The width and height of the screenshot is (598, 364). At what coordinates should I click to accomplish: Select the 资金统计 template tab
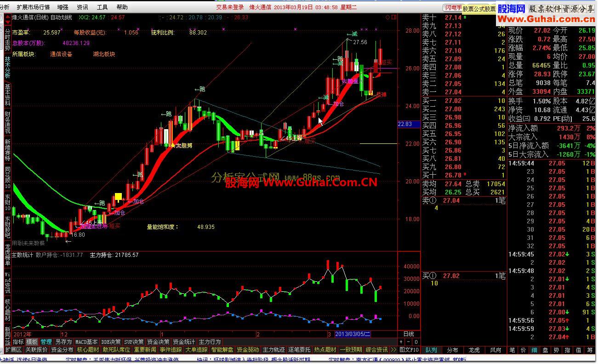[184, 342]
